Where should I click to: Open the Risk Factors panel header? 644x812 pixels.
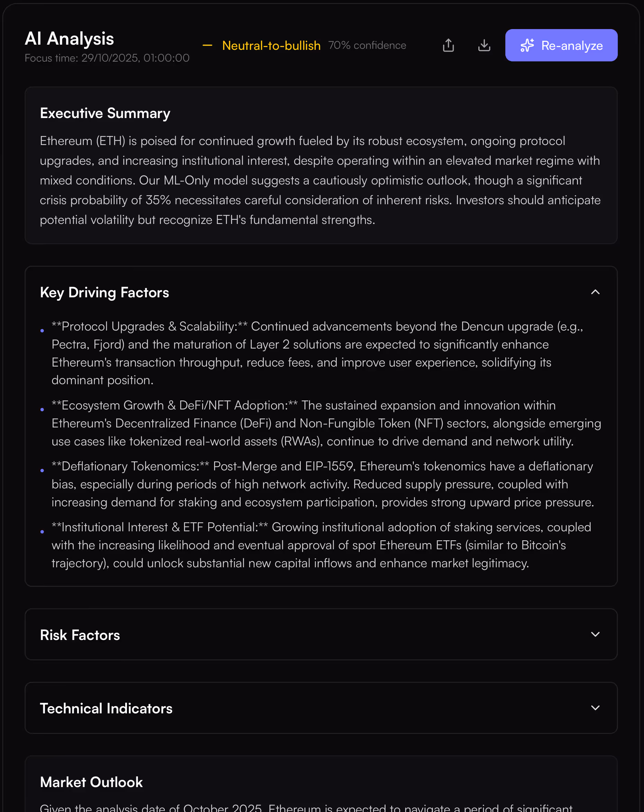click(x=80, y=634)
